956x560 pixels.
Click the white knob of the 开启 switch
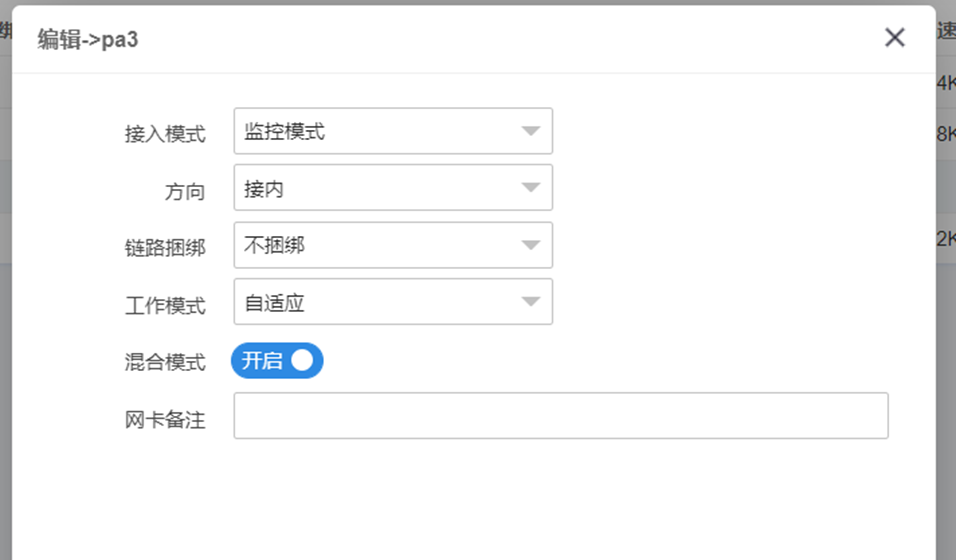pyautogui.click(x=302, y=361)
